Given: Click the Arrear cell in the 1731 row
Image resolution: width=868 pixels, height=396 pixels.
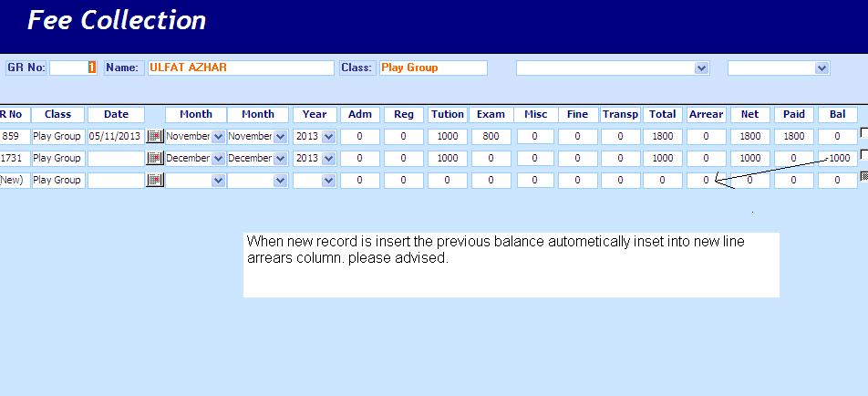Looking at the screenshot, I should pos(707,159).
